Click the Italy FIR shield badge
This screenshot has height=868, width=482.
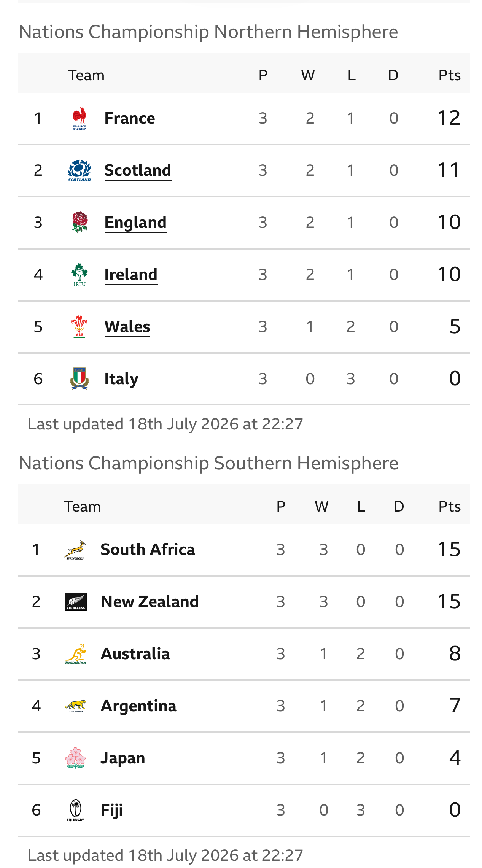pyautogui.click(x=80, y=378)
